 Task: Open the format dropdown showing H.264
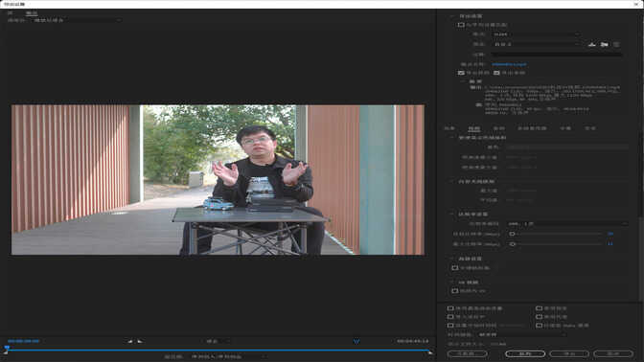click(537, 34)
